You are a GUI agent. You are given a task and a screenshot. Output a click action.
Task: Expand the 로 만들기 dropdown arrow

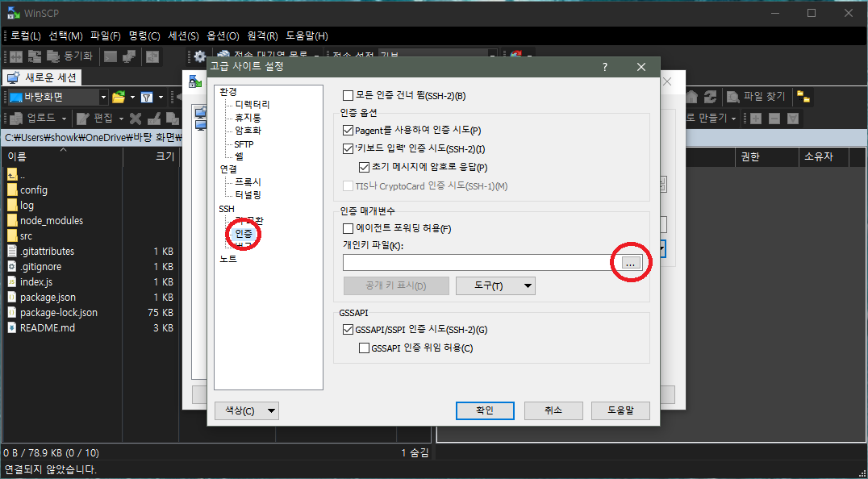tap(733, 119)
